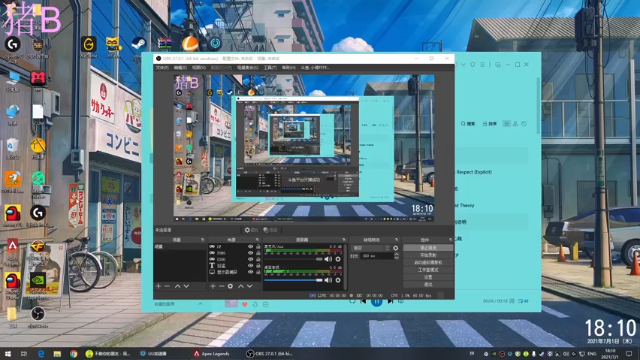Click Stop Streaming button in Controls
Image resolution: width=640 pixels, height=360 pixels.
point(428,248)
